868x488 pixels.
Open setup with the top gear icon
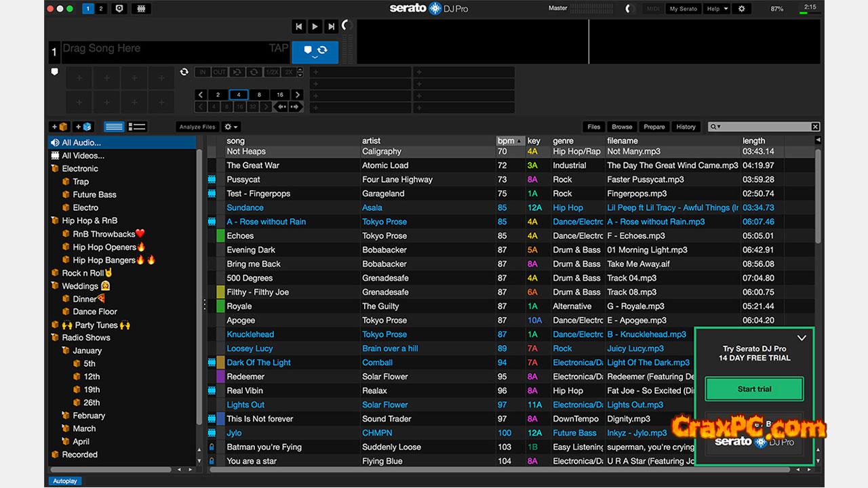point(741,9)
